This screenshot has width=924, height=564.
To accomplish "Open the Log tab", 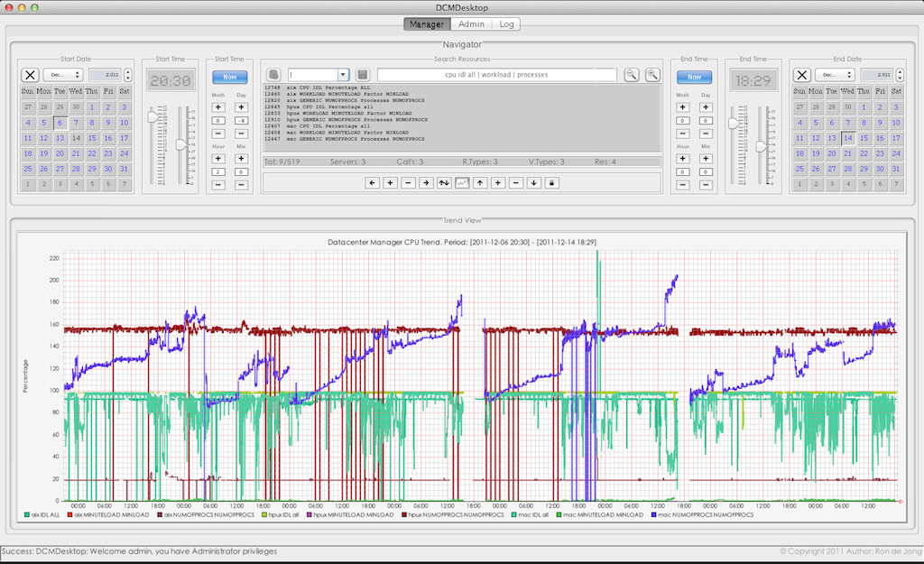I will 505,23.
